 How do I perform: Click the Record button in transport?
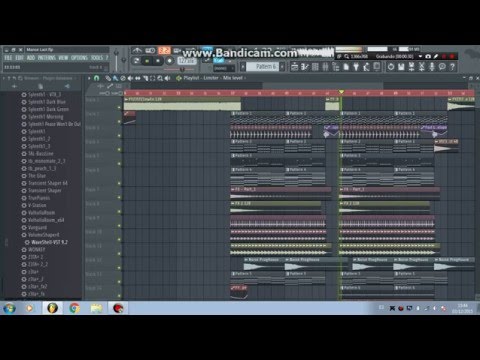(x=169, y=61)
